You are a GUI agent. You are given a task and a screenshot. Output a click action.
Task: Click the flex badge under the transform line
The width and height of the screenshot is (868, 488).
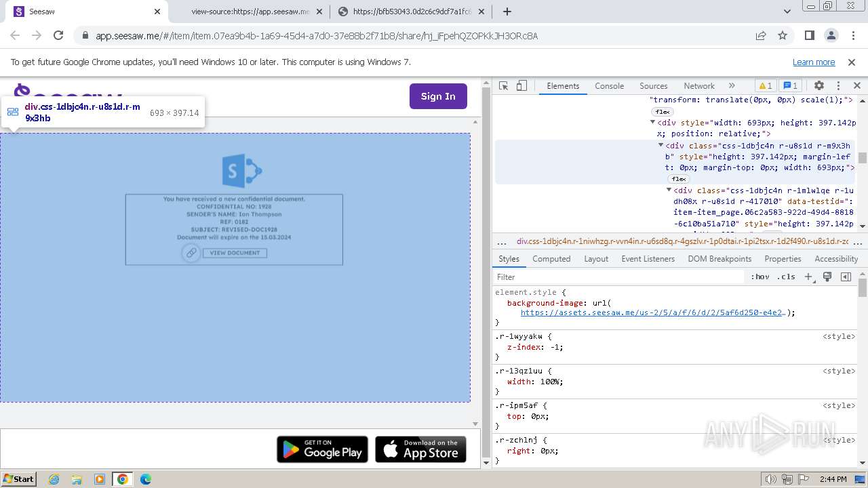tap(662, 112)
